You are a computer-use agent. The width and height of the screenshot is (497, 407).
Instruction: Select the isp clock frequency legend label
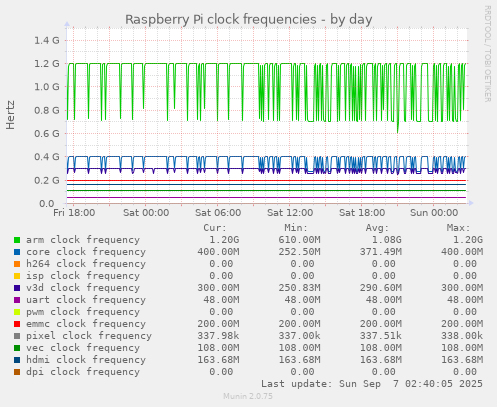click(x=83, y=276)
